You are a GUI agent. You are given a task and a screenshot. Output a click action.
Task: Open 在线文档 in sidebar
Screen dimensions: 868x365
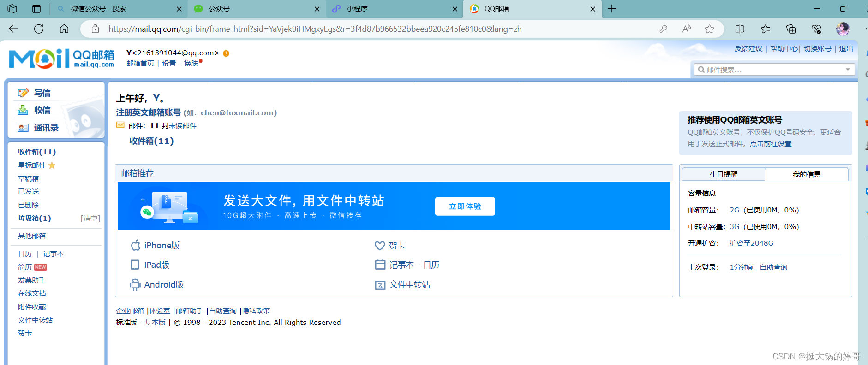32,293
